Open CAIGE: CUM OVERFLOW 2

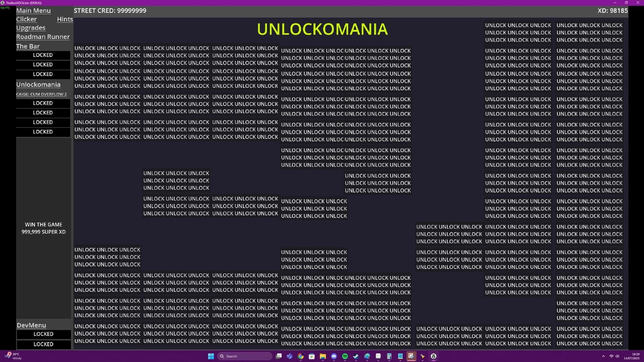coord(41,94)
